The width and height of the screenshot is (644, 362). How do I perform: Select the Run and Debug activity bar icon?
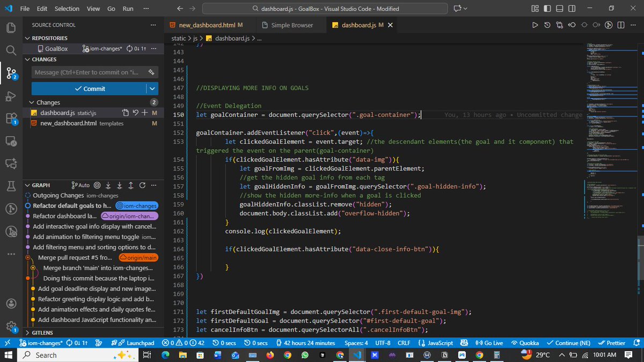pyautogui.click(x=11, y=97)
